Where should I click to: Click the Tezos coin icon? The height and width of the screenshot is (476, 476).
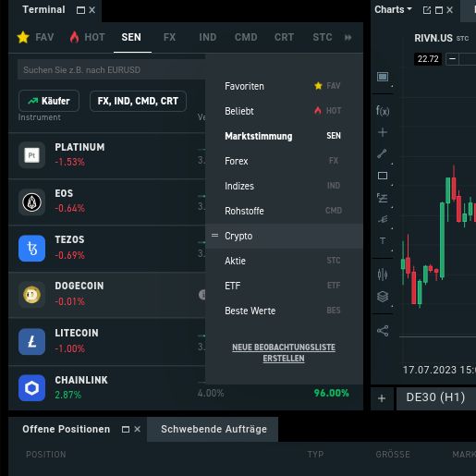pyautogui.click(x=31, y=249)
